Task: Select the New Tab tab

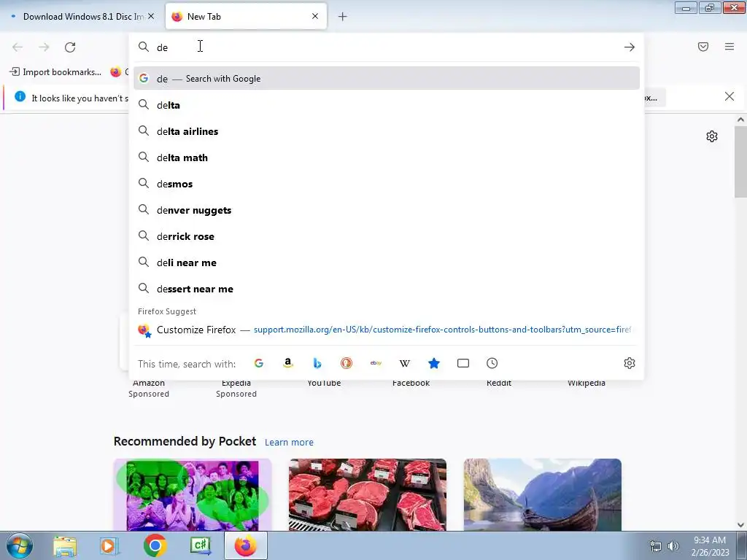Action: 246,17
